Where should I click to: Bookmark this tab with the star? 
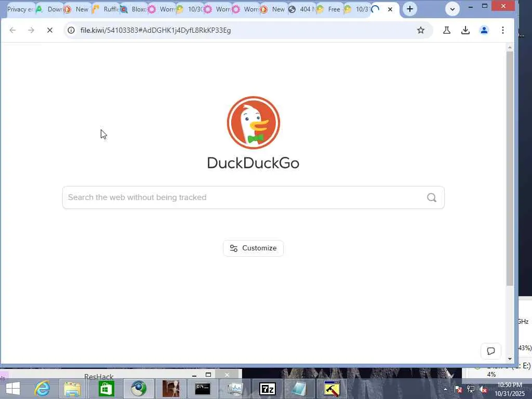coord(421,30)
